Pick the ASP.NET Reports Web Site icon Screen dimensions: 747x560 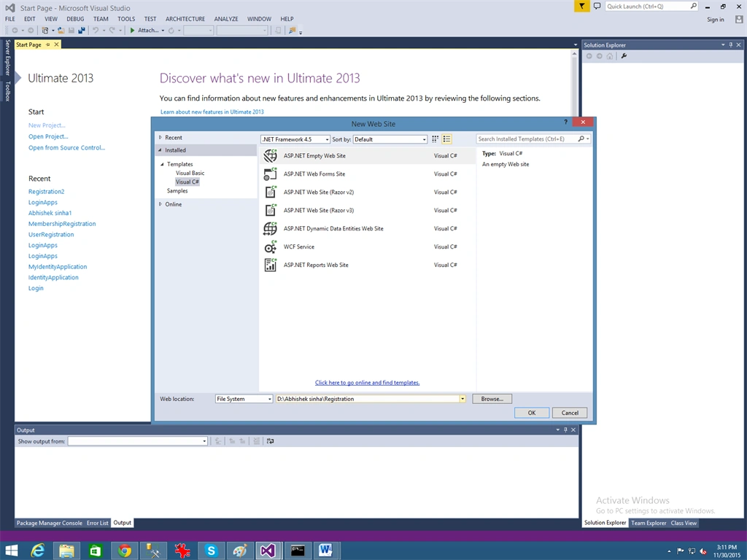[270, 265]
